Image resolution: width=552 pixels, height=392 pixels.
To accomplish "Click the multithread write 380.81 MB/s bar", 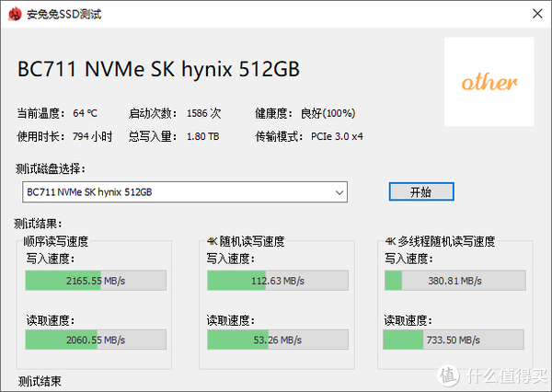I will (455, 281).
